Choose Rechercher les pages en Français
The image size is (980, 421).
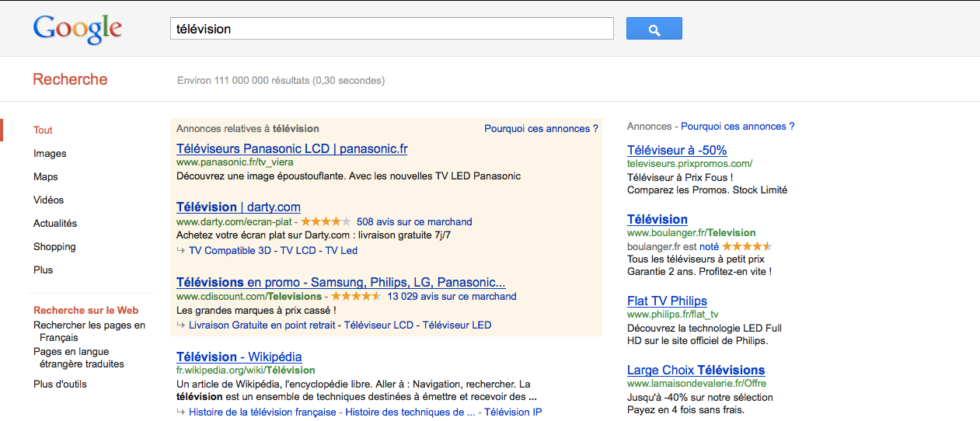coord(89,332)
